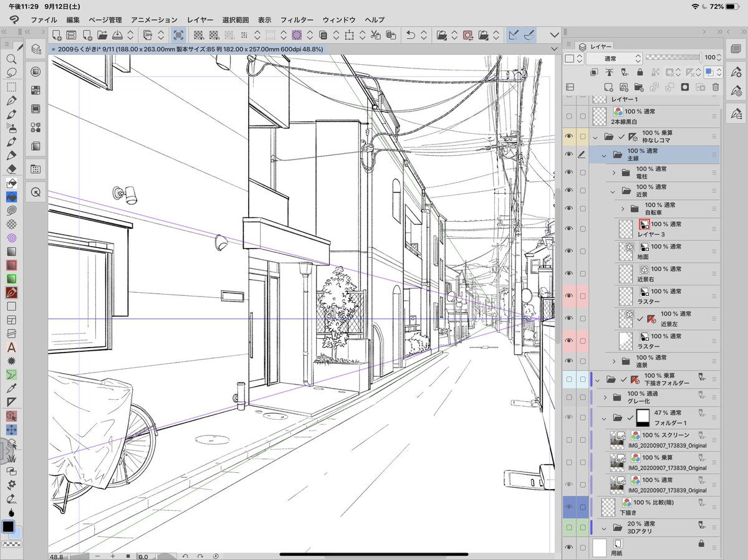Hide the 3Dアタリ folder layer

568,528
